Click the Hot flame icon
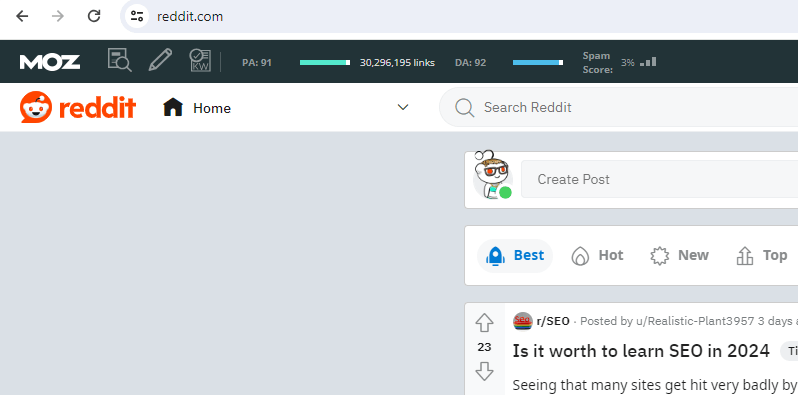The width and height of the screenshot is (798, 395). pos(580,256)
